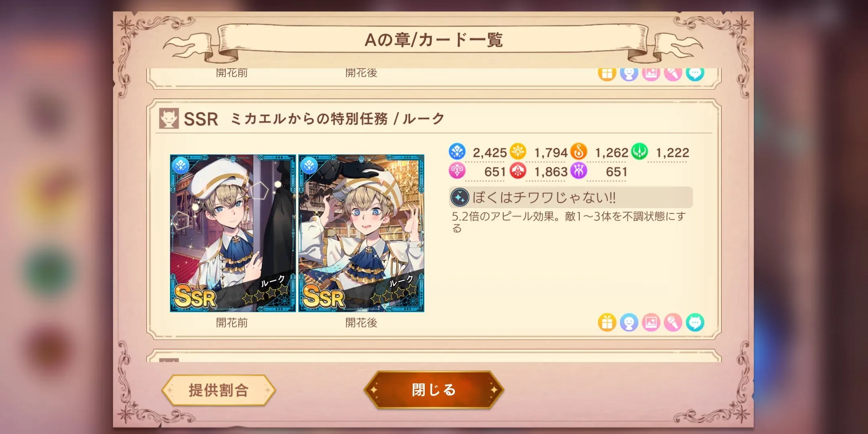Screen dimensions: 868x434
Task: Tap the pink attribute icon beside 651
Action: 457,171
